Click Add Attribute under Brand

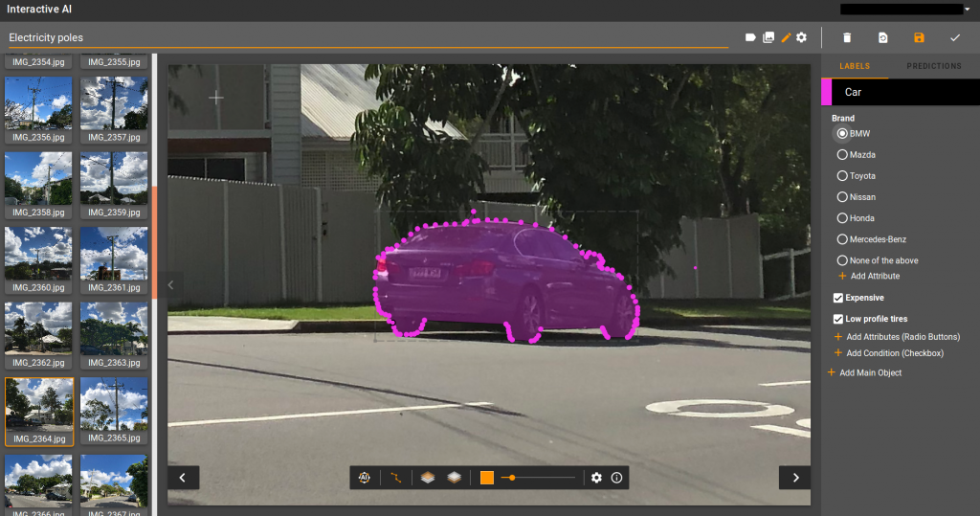pyautogui.click(x=869, y=276)
